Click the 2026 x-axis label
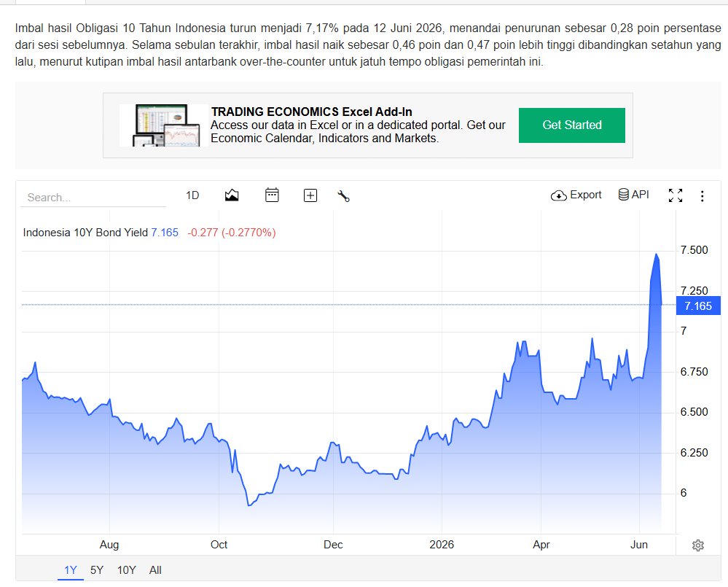The image size is (728, 587). (x=442, y=545)
